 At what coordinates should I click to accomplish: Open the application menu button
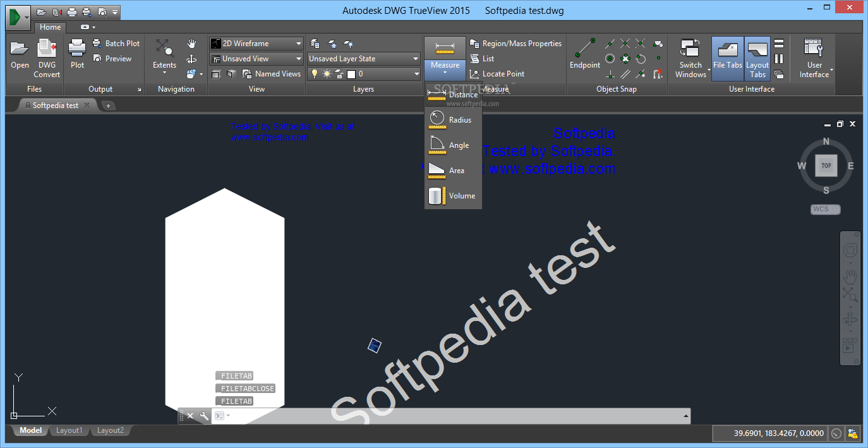[17, 17]
